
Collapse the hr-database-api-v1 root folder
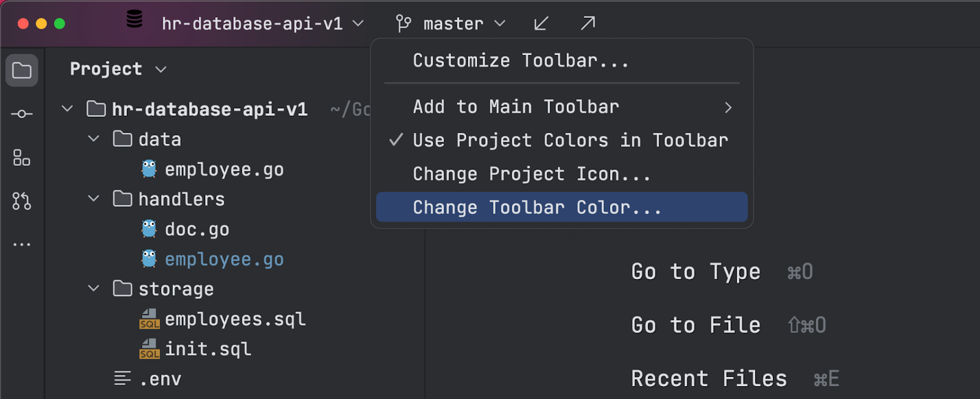click(x=67, y=109)
